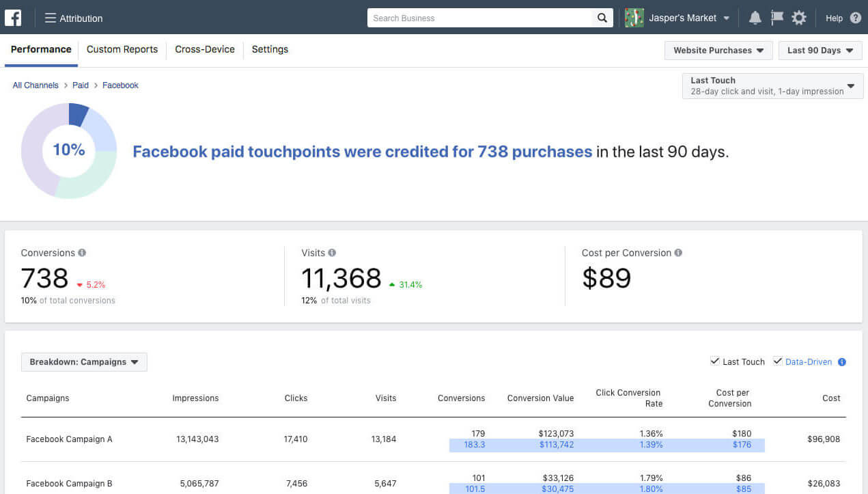Click the Paid breadcrumb link
Screen dimensions: 868x494
click(81, 85)
